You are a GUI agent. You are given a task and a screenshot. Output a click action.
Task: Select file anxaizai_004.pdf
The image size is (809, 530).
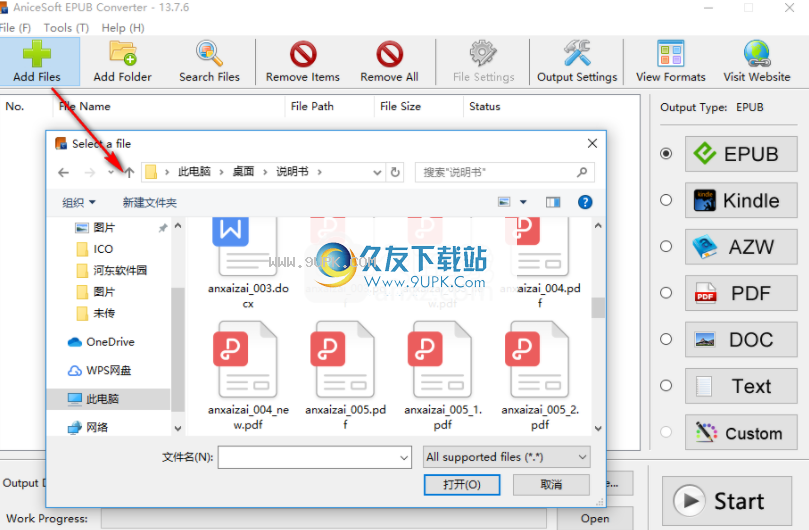tap(540, 262)
